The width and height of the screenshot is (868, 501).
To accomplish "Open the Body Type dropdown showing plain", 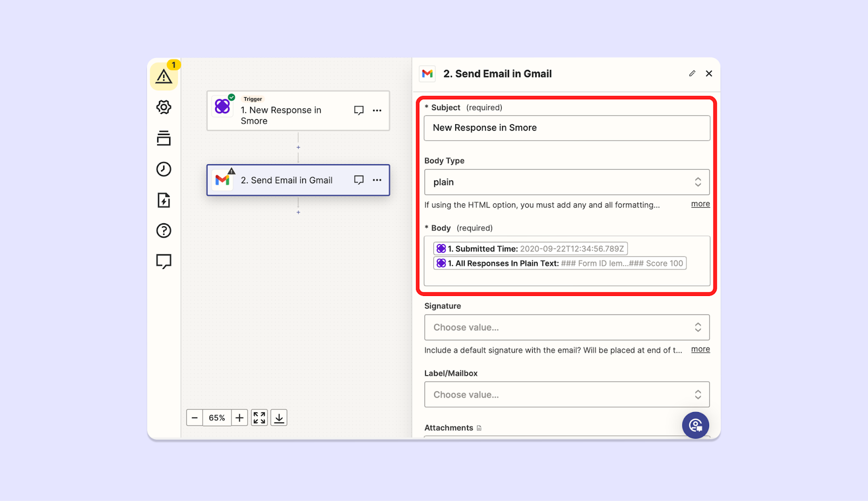I will click(567, 182).
